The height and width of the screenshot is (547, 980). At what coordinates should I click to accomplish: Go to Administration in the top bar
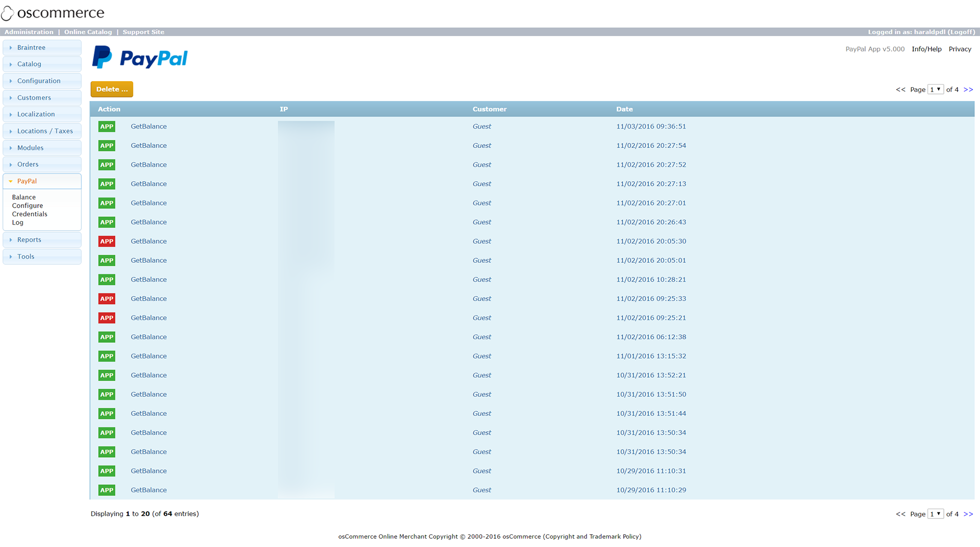29,32
